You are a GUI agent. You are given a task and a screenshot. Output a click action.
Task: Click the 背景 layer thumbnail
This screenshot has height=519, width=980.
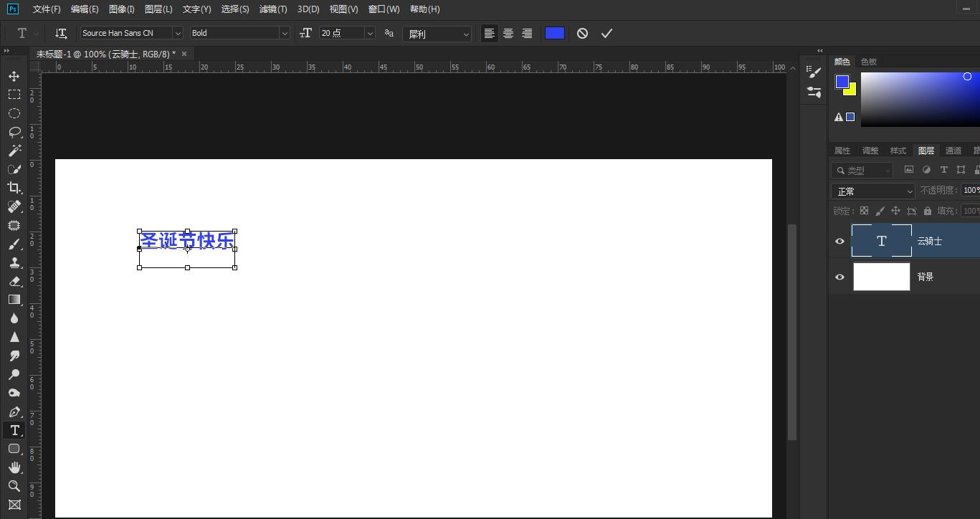point(881,277)
